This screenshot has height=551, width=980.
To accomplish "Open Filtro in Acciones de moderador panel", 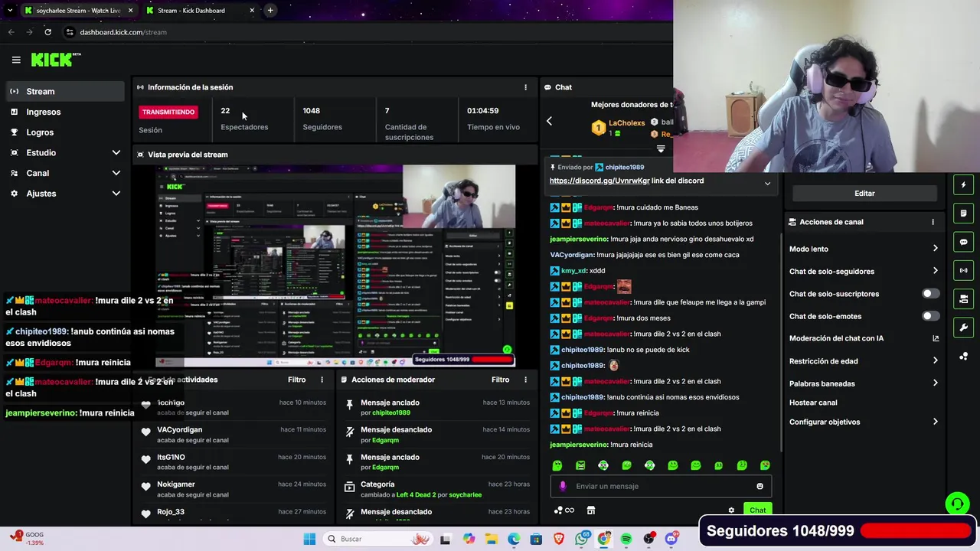I will 500,380.
